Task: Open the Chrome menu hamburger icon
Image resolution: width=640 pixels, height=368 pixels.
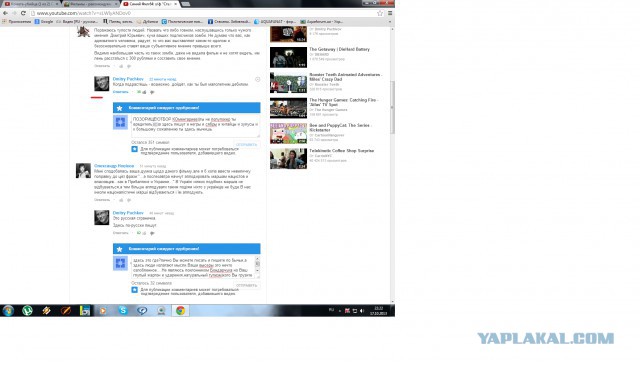Action: [390, 13]
